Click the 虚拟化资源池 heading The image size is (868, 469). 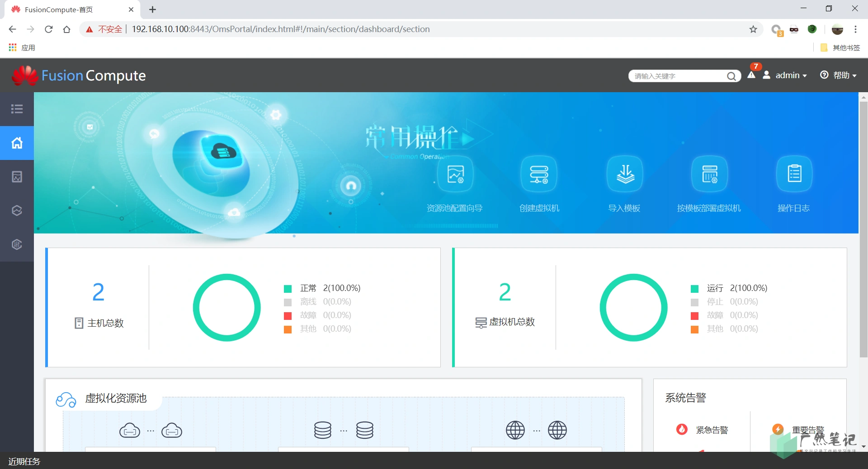point(116,398)
